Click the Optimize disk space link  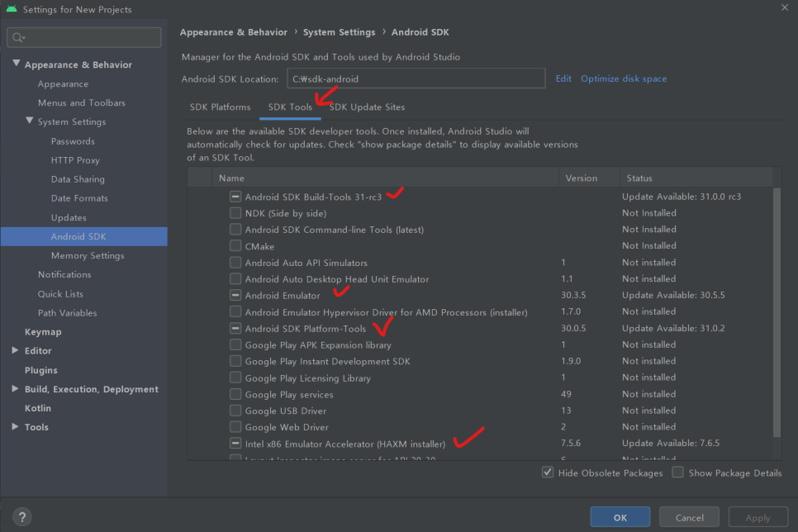point(624,78)
